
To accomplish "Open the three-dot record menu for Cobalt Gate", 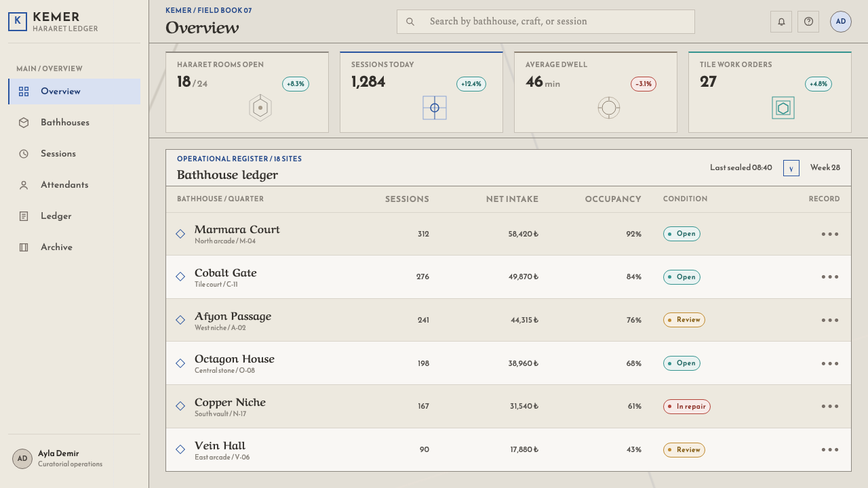I will [x=830, y=277].
